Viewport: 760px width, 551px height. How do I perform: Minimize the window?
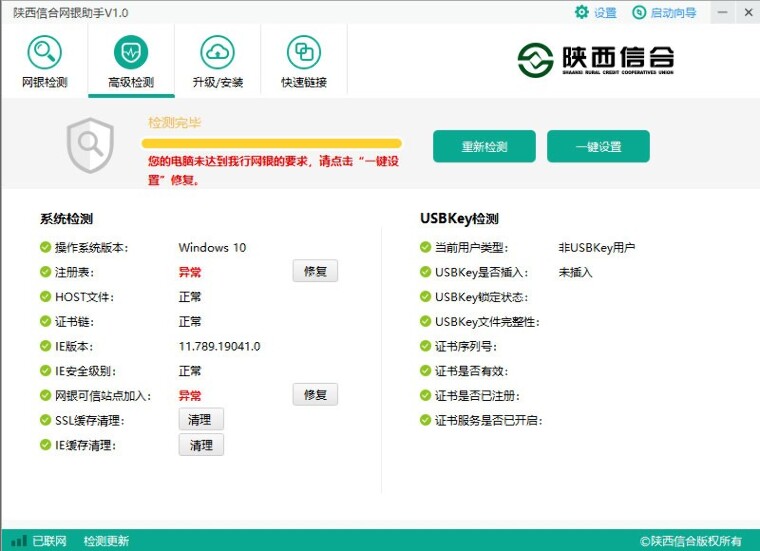pos(723,12)
